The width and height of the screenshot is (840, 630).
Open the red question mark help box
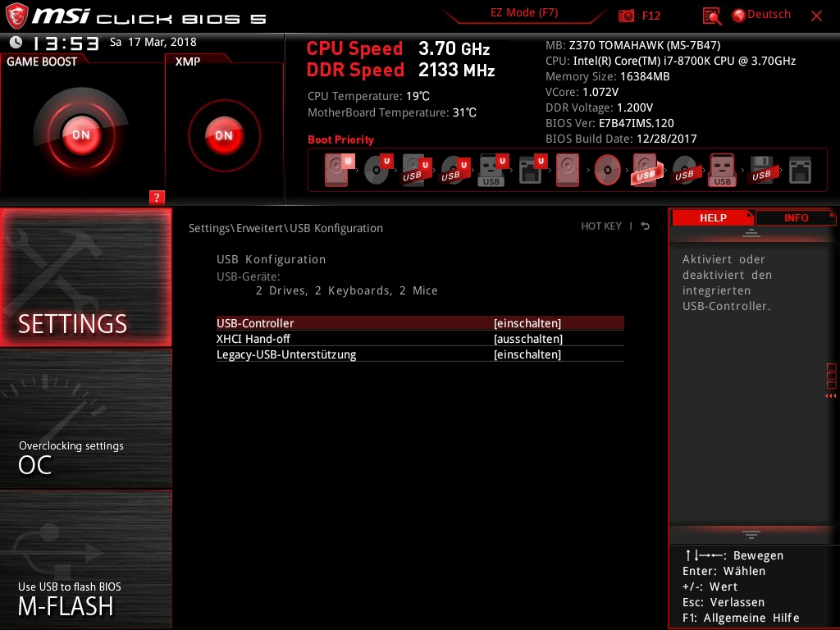click(x=157, y=197)
